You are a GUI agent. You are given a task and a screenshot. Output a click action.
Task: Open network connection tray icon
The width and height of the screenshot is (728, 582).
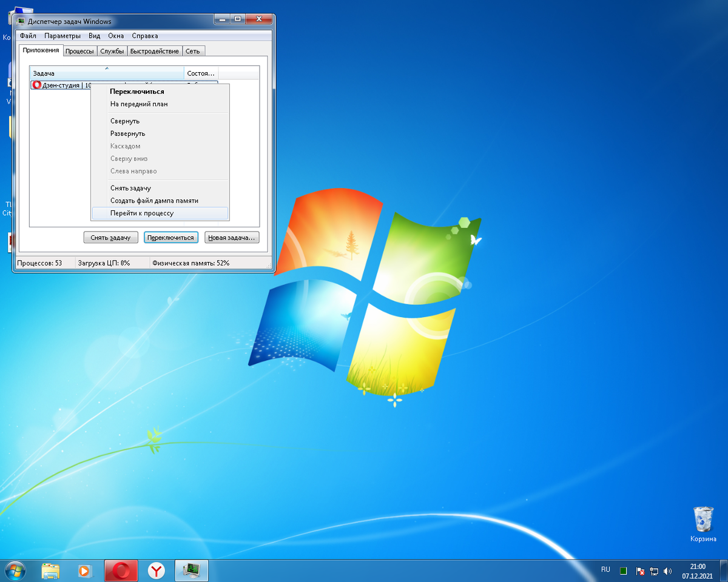pos(654,570)
